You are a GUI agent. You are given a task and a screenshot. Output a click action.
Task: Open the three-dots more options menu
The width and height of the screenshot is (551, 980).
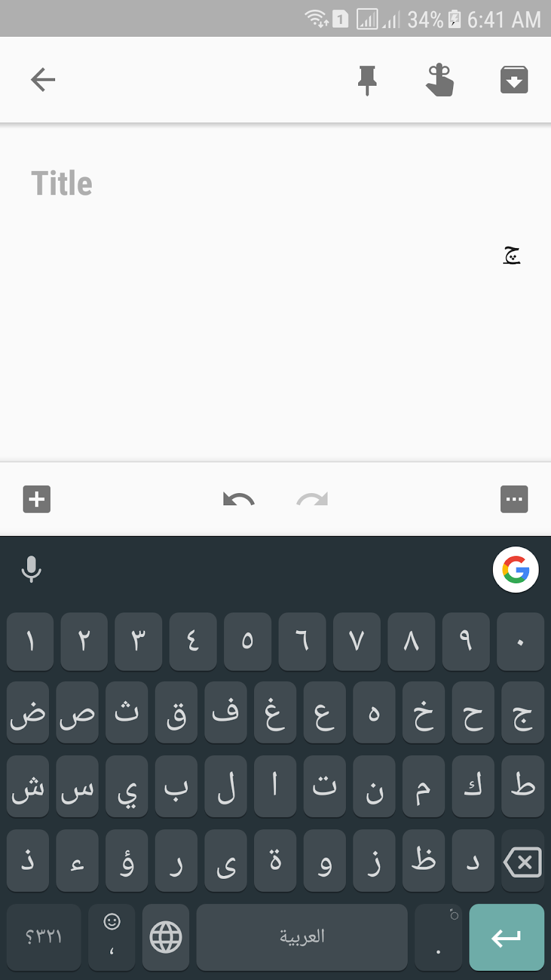click(x=514, y=499)
